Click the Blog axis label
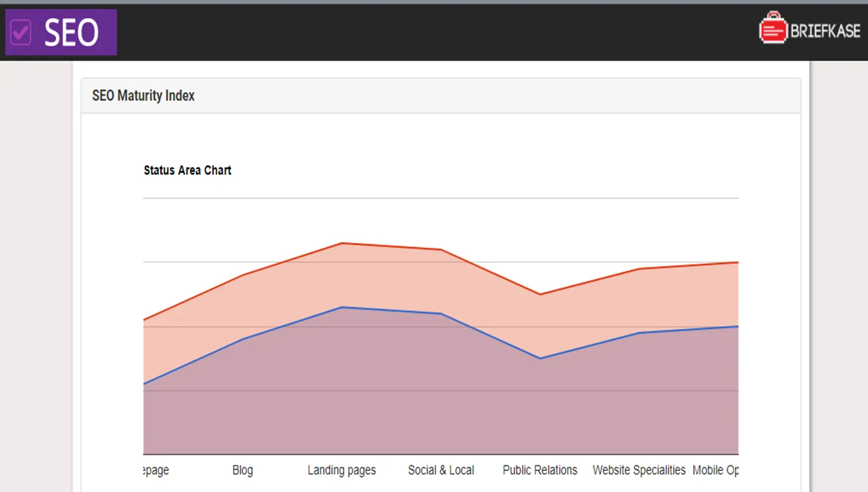 point(243,470)
